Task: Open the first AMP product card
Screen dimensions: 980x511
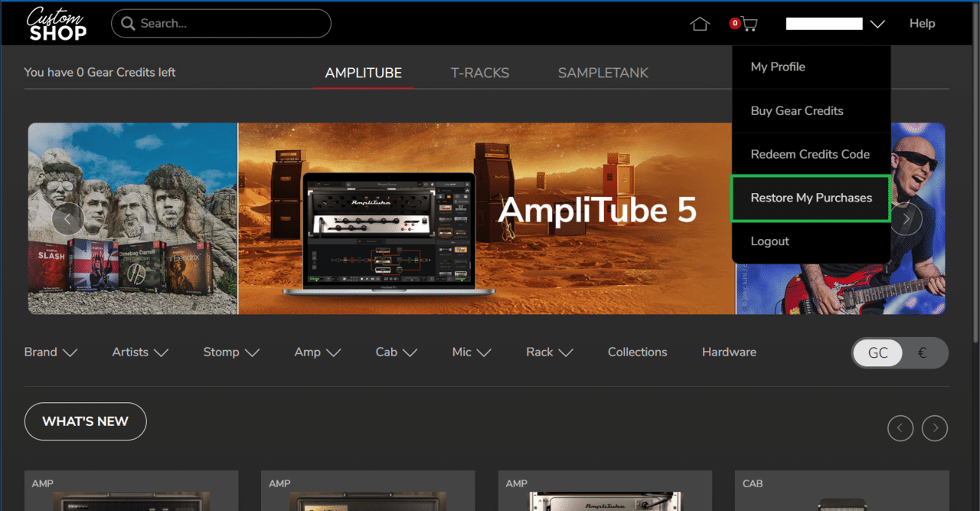Action: click(132, 491)
